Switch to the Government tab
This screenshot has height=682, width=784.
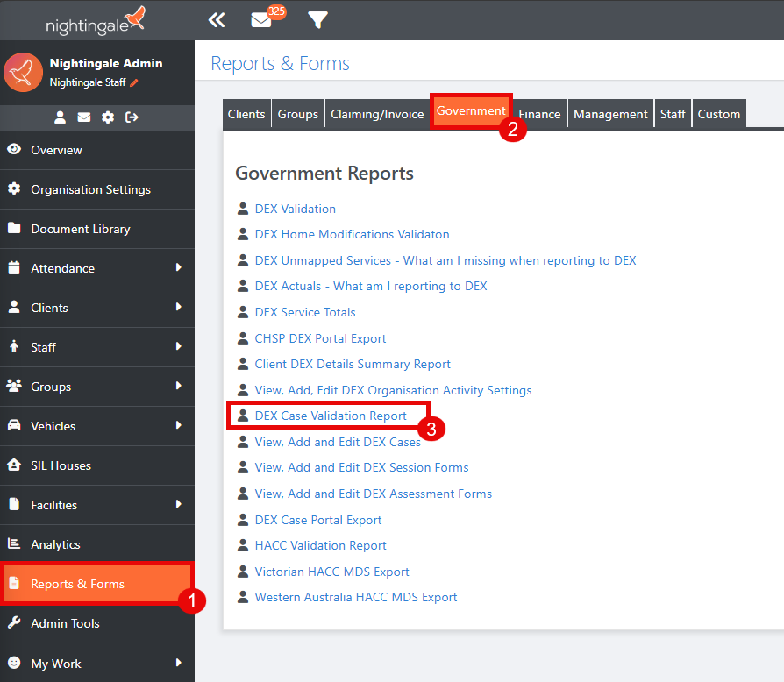pos(471,111)
